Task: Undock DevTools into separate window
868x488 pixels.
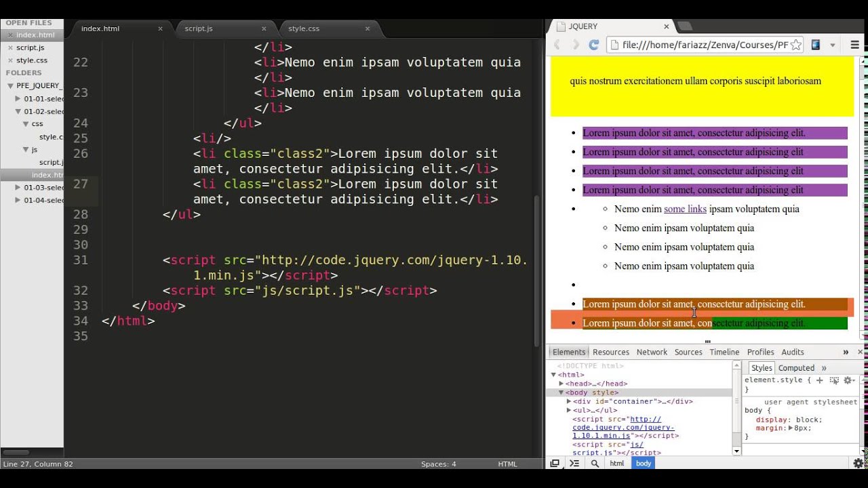Action: coord(555,464)
